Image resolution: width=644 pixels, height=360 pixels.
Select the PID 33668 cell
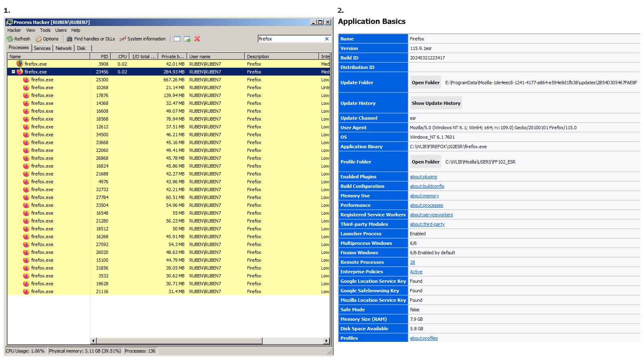tap(102, 142)
